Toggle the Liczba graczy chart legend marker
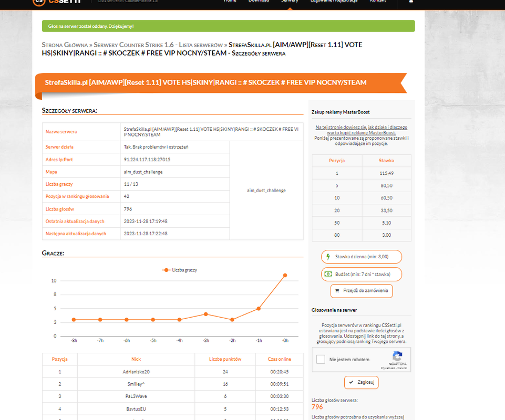The width and height of the screenshot is (505, 420). pyautogui.click(x=166, y=270)
